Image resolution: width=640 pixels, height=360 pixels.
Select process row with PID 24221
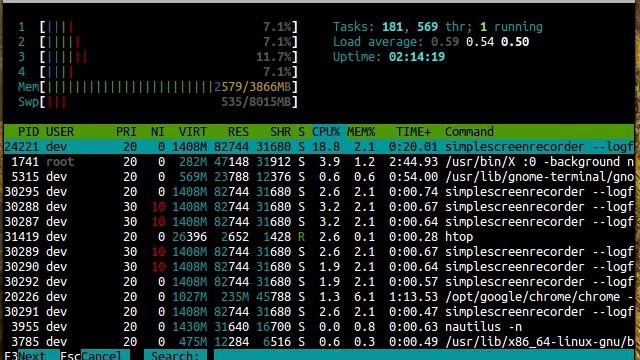tap(319, 147)
